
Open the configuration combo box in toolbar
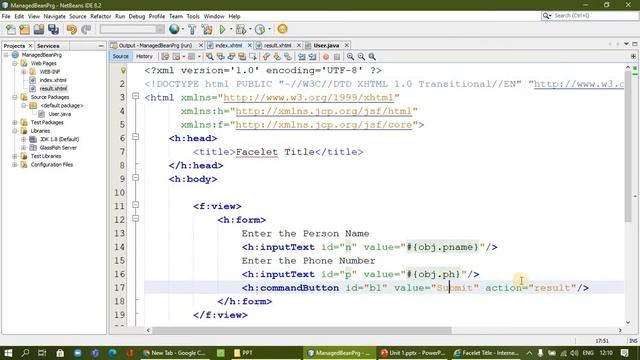[x=132, y=29]
